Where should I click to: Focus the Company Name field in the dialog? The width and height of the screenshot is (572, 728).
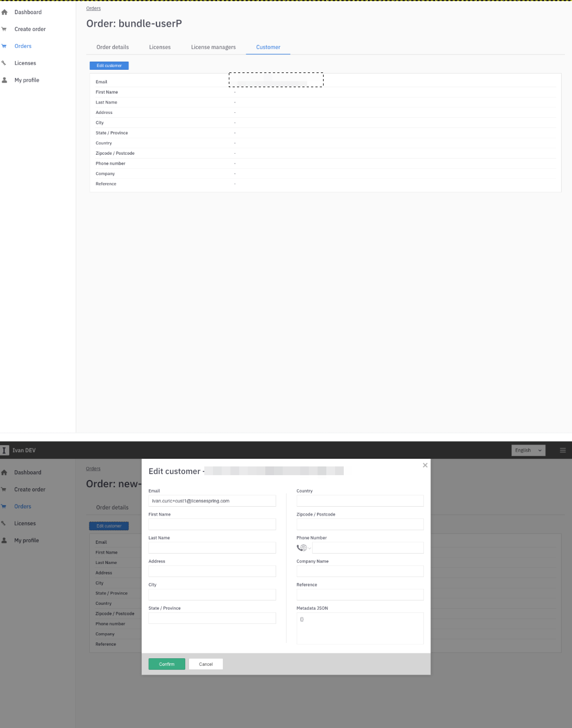click(x=360, y=571)
